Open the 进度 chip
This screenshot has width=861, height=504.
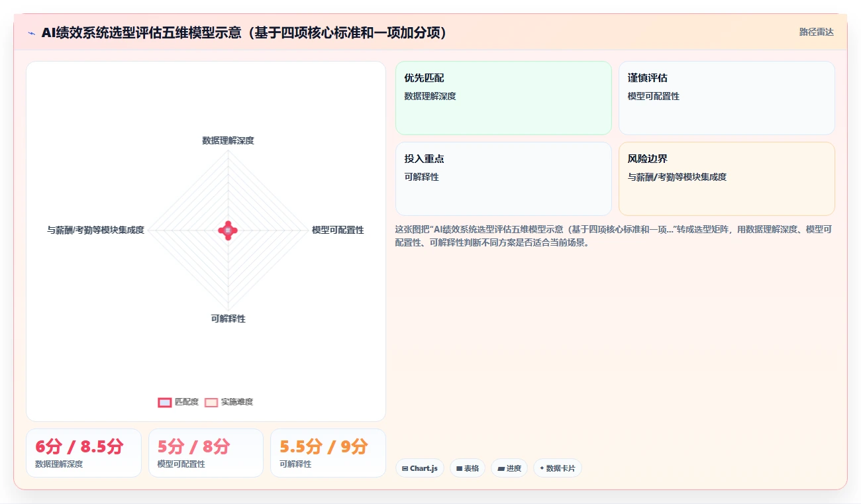coord(509,468)
